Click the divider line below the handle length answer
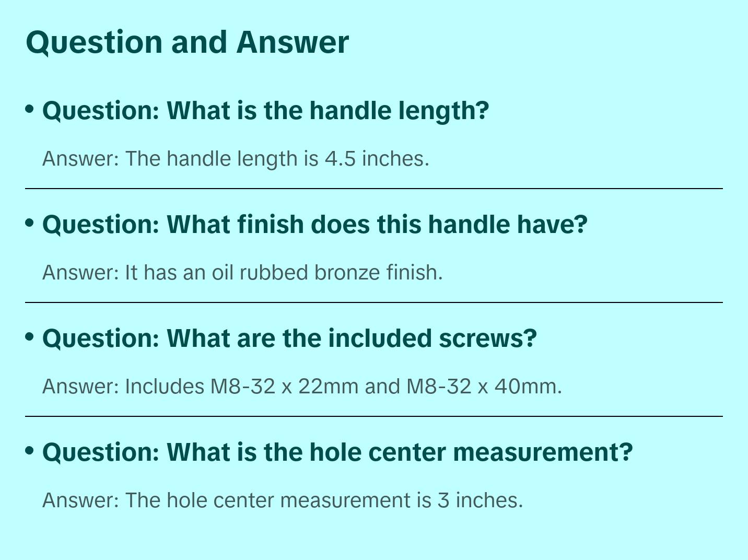This screenshot has height=560, width=748. (x=374, y=189)
